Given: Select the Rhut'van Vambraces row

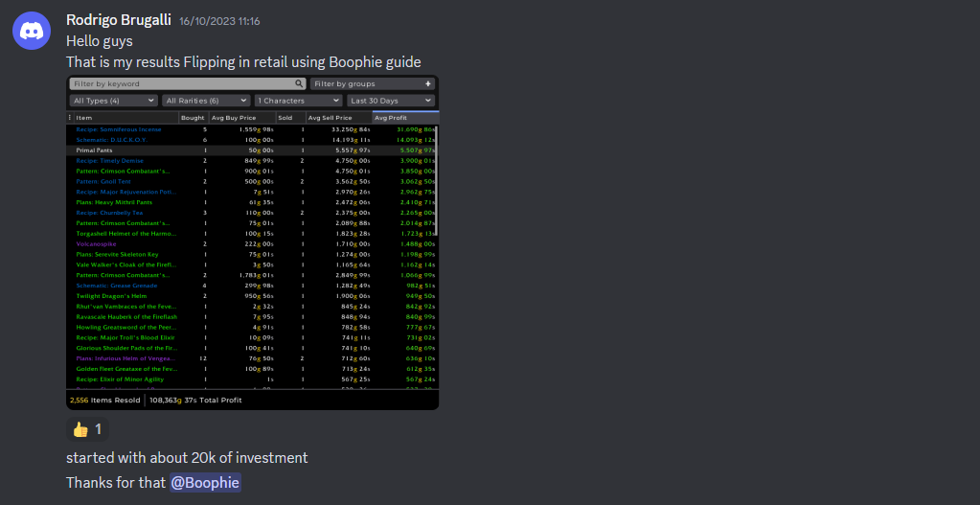Looking at the screenshot, I should pos(251,307).
